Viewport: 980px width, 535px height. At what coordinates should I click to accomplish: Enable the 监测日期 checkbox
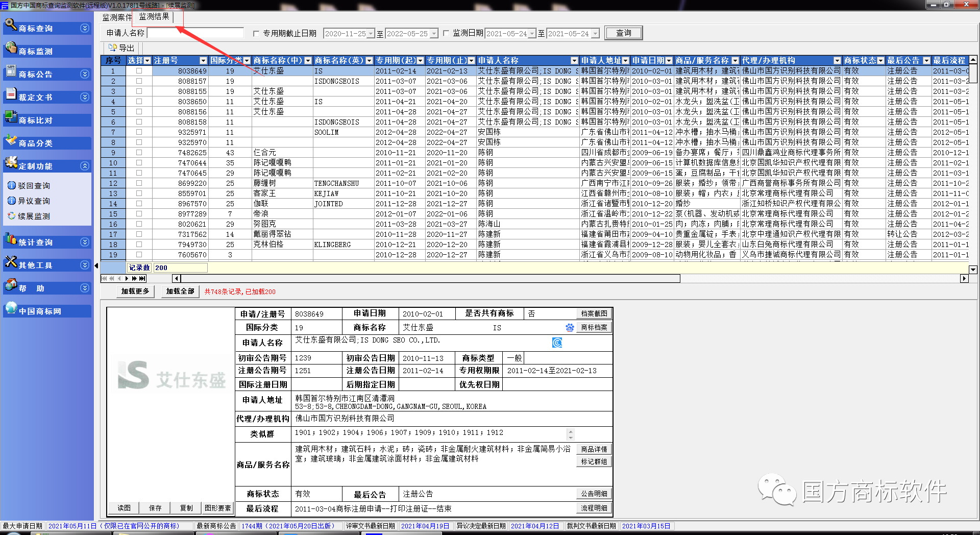click(446, 33)
